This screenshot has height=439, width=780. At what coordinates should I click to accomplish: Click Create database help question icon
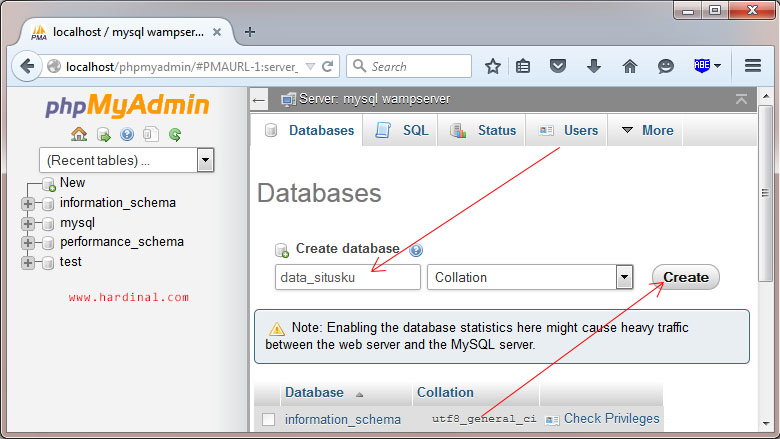click(x=416, y=250)
